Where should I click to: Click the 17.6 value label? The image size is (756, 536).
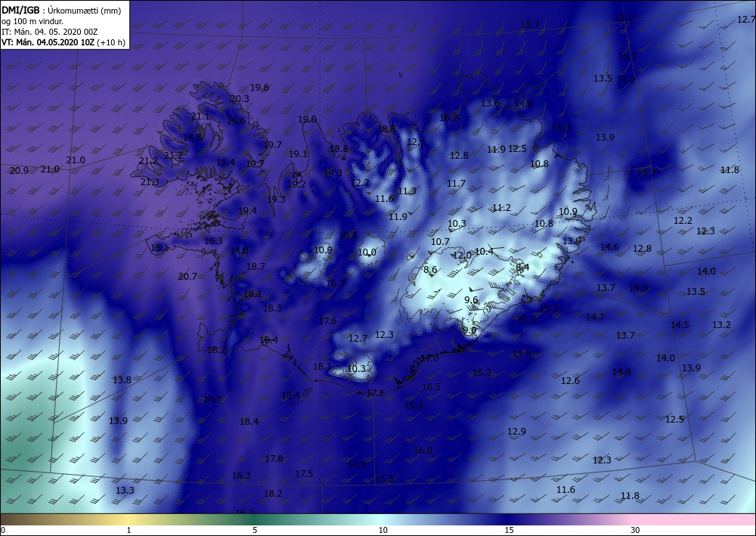327,321
